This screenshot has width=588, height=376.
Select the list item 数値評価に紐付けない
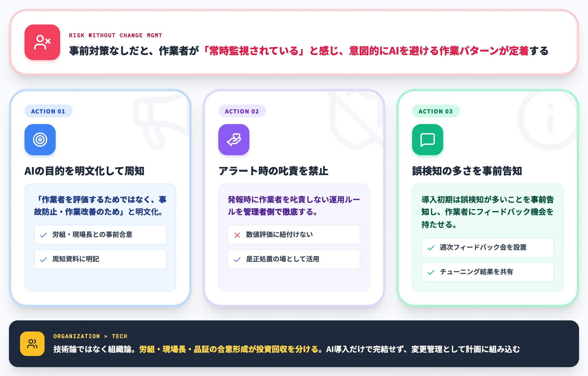[x=294, y=235]
